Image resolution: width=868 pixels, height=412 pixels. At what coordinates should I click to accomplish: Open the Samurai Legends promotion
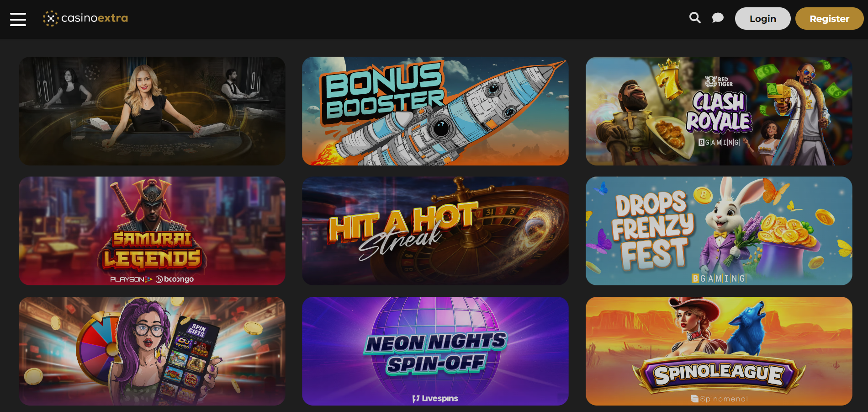[x=152, y=231]
